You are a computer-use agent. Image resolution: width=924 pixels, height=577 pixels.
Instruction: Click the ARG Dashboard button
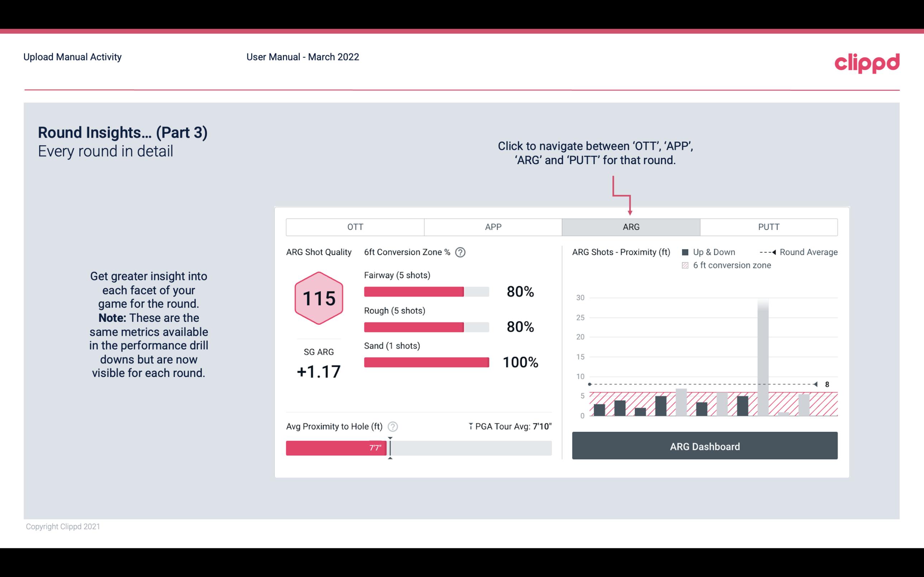click(x=705, y=446)
